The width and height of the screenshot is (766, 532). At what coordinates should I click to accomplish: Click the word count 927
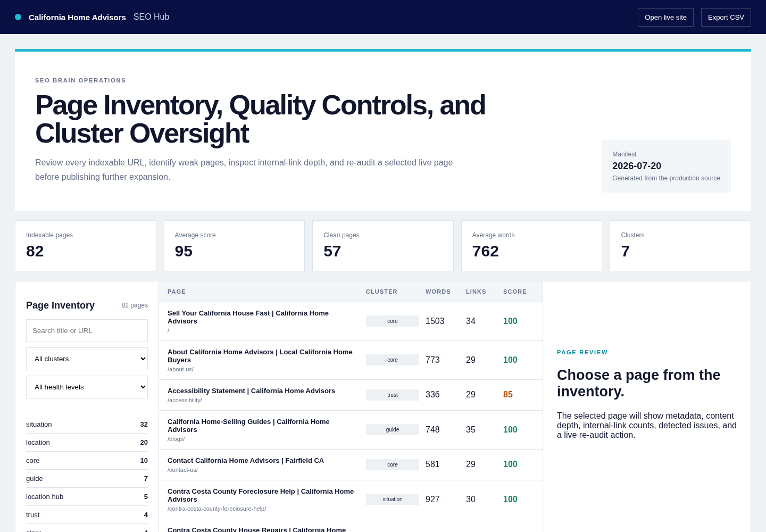tap(432, 500)
